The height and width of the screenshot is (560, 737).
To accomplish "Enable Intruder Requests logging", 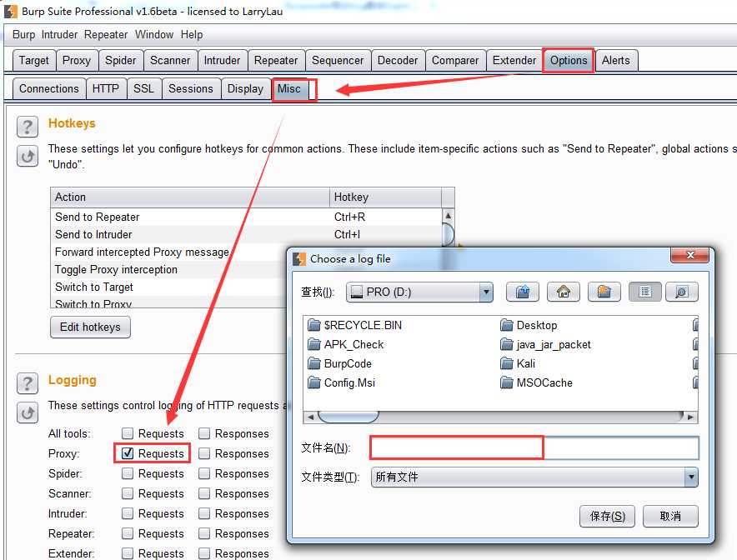I will point(128,513).
